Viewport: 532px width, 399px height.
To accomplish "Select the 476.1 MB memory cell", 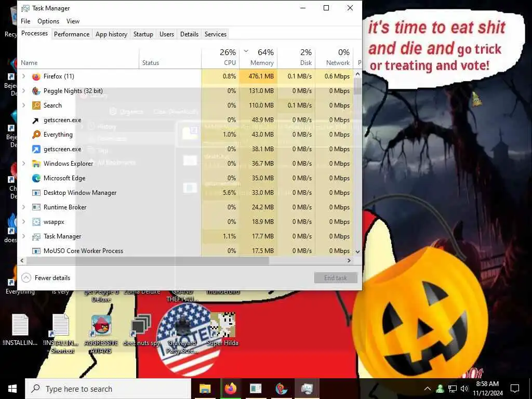I will (258, 76).
